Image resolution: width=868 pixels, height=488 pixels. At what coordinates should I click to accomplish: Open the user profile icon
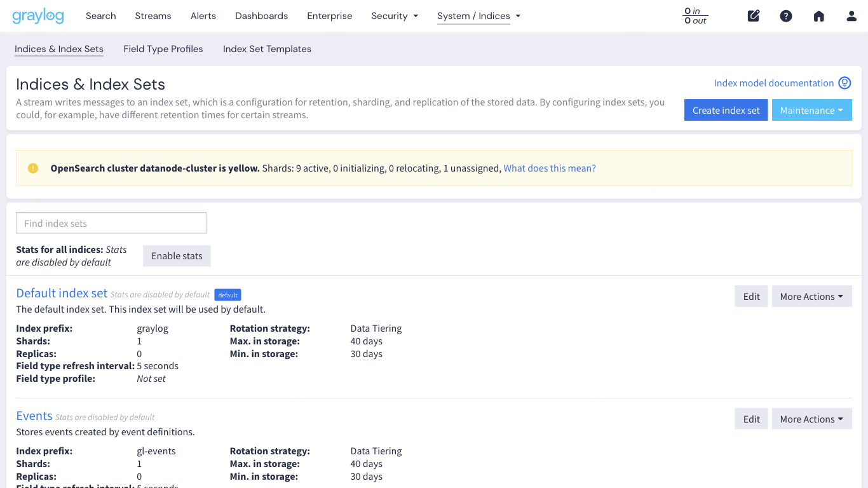point(851,16)
